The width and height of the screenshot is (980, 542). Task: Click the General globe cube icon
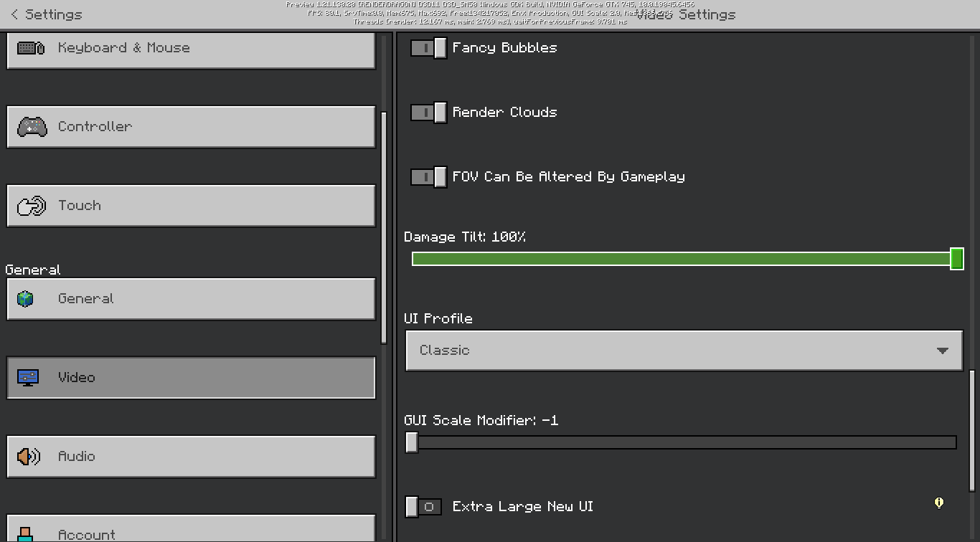pos(26,299)
